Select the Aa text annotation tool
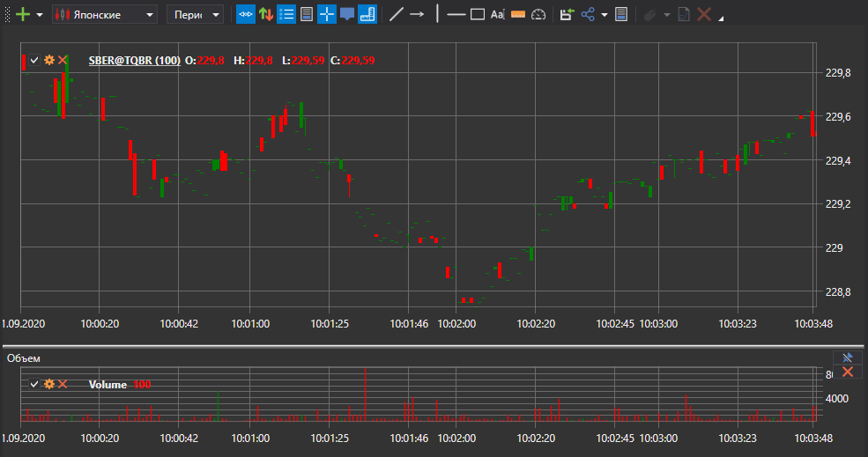Viewport: 868px width, 457px height. (497, 14)
